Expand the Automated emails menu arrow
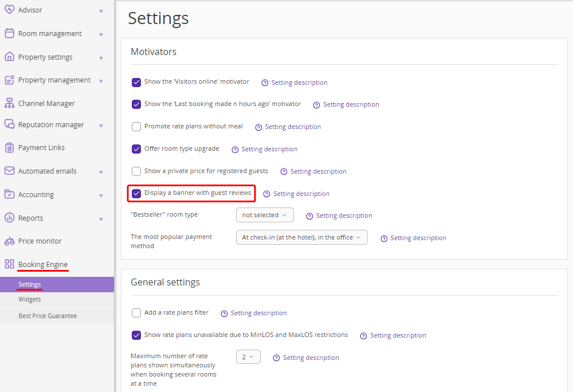The image size is (573, 392). [101, 172]
